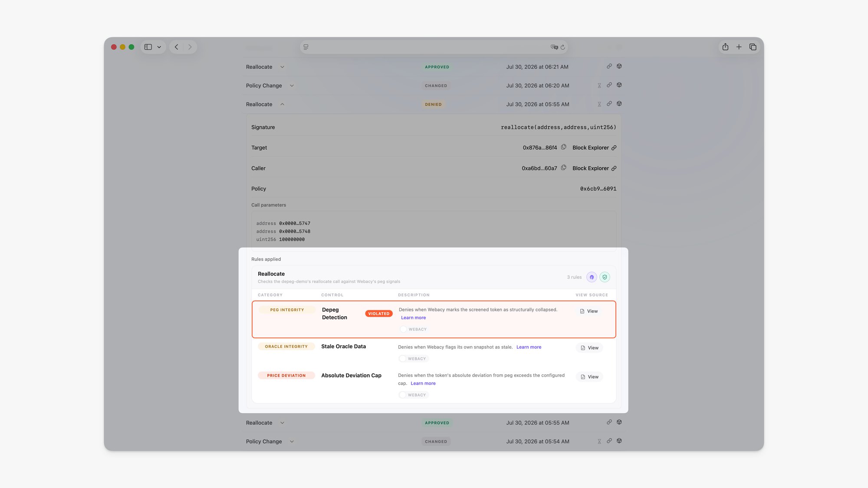Viewport: 868px width, 488px height.
Task: Click Learn more for Absolute Deviation Cap
Action: (423, 383)
